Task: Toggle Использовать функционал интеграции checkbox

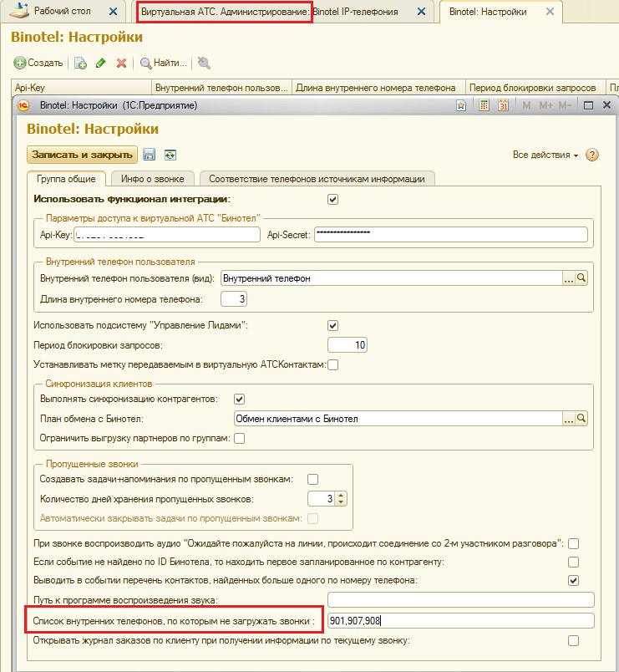Action: click(x=332, y=199)
